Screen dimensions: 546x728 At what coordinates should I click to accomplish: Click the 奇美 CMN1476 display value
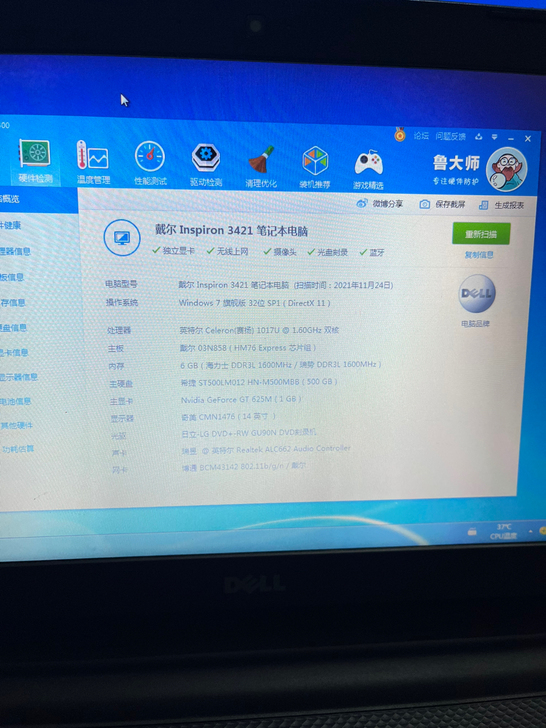(228, 416)
